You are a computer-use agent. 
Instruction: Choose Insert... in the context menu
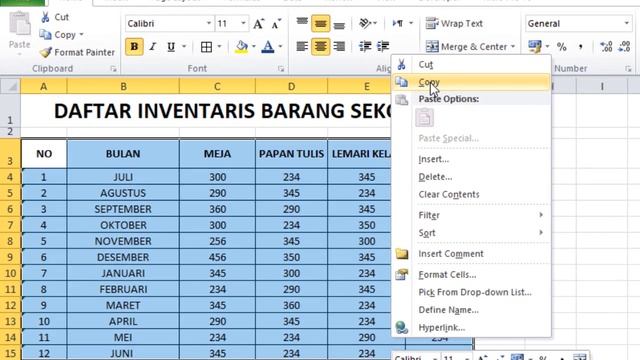click(471, 159)
